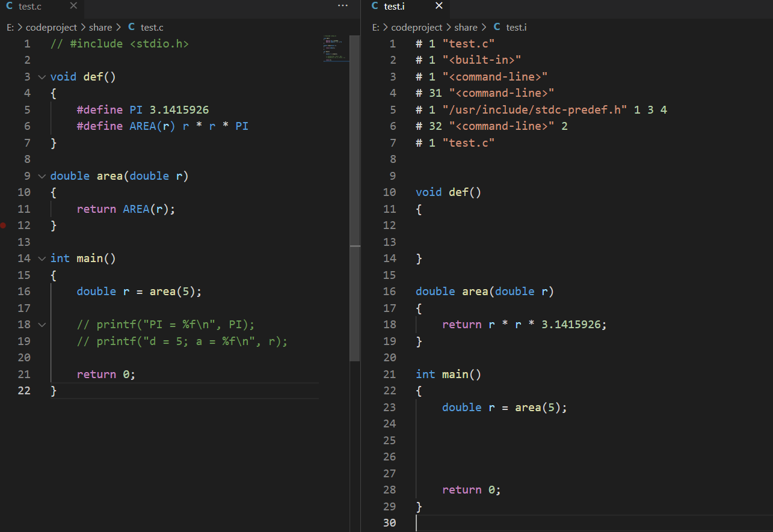773x532 pixels.
Task: Click the minimap preview of test.c
Action: click(336, 49)
